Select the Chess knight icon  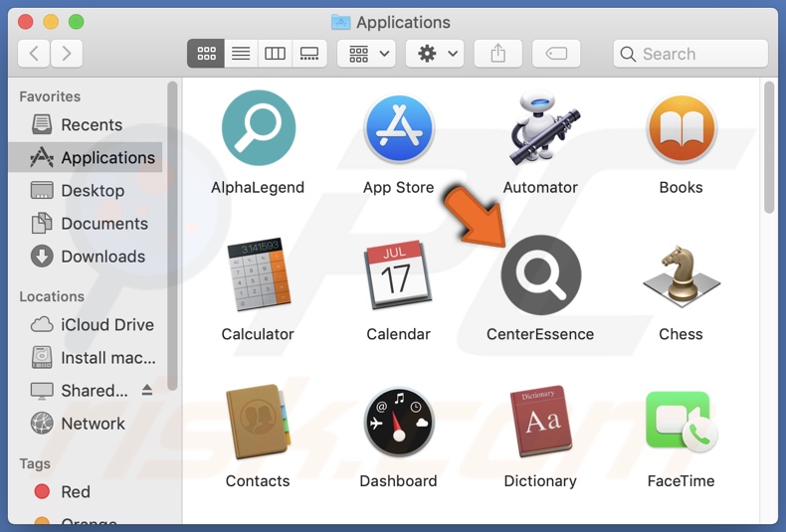click(682, 274)
